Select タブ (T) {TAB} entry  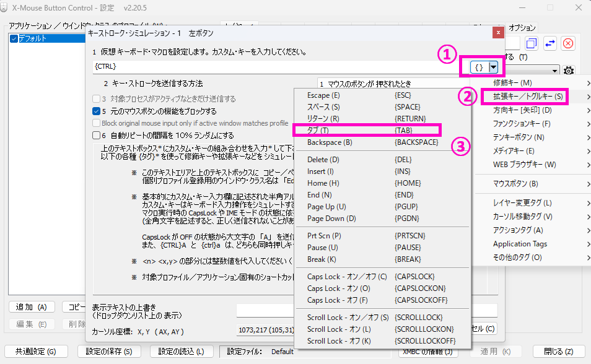point(382,131)
